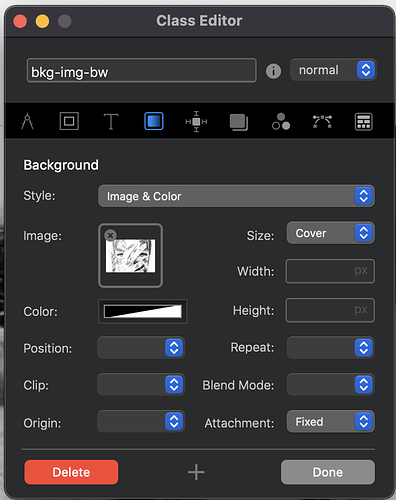Screen dimensions: 396x500
Task: Click the background image thumbnail well
Action: pos(130,256)
